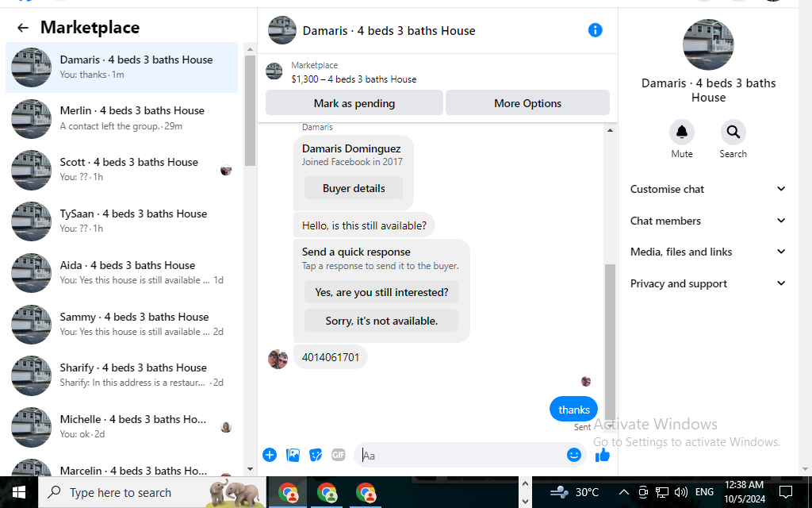The width and height of the screenshot is (812, 508).
Task: Expand Chat members section
Action: point(707,221)
